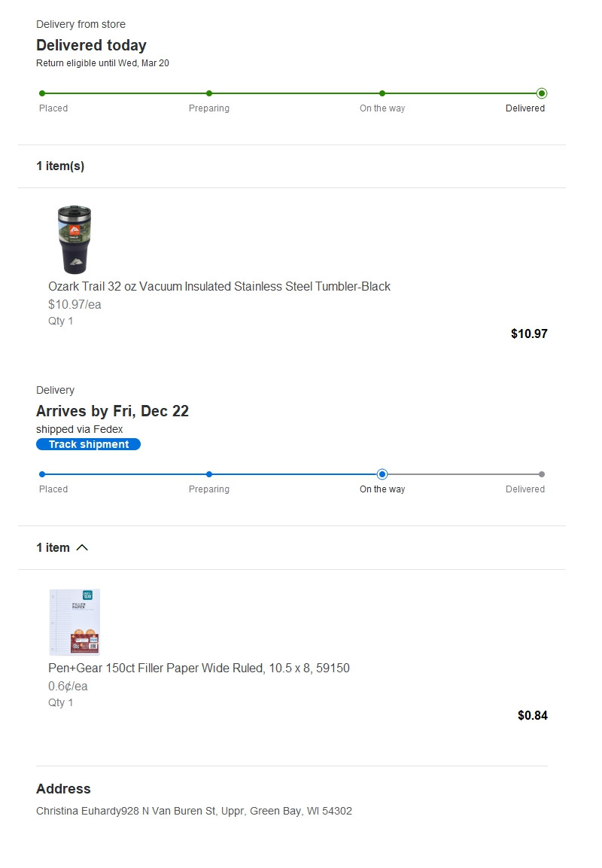Click the blue Preparing dot on the Fedex tracker
The height and width of the screenshot is (868, 602).
pyautogui.click(x=209, y=474)
